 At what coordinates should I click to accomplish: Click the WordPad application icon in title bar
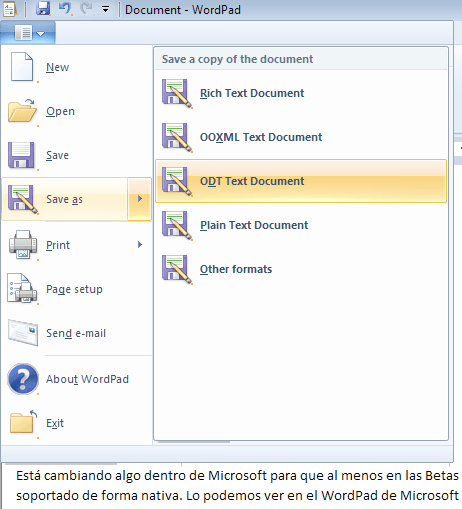pyautogui.click(x=10, y=9)
